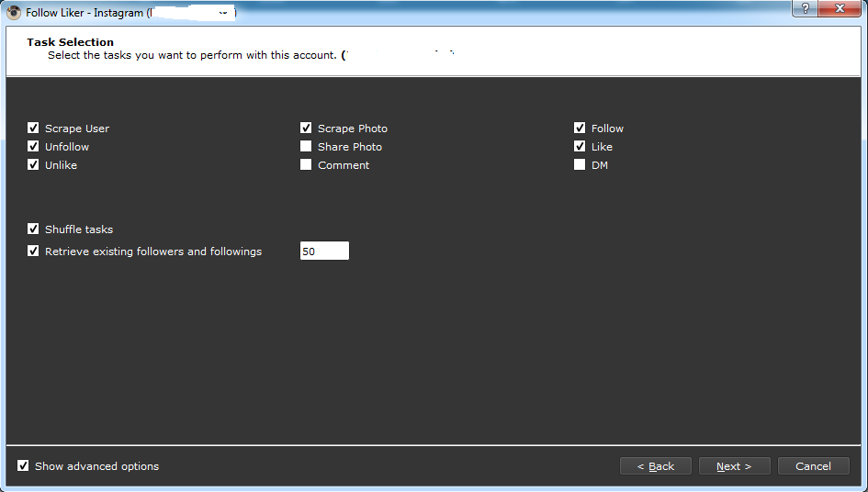The width and height of the screenshot is (868, 492).
Task: Click the followers count input field showing 50
Action: coord(324,251)
